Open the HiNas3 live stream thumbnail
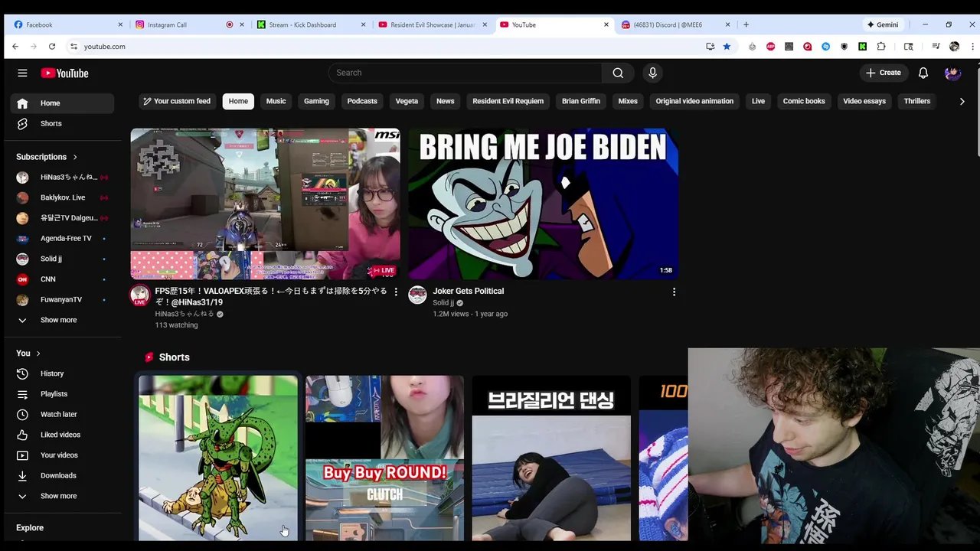The height and width of the screenshot is (551, 980). [x=265, y=204]
